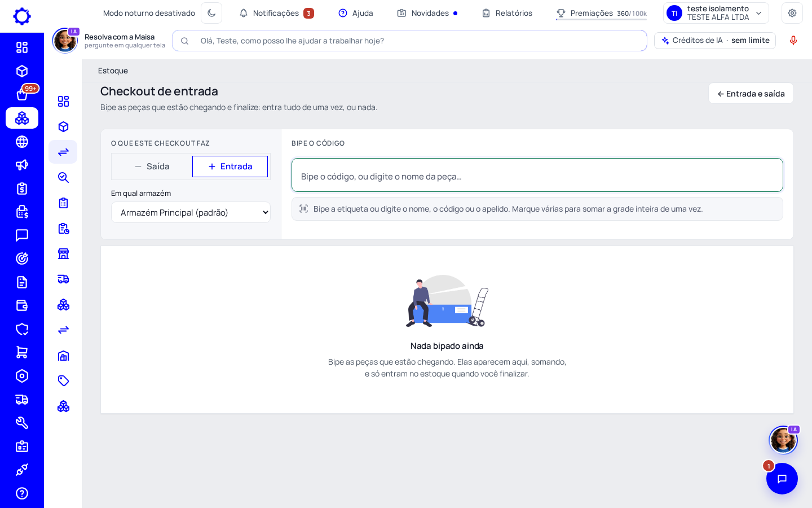Open the megaphone marketing icon
The width and height of the screenshot is (812, 508).
(22, 165)
